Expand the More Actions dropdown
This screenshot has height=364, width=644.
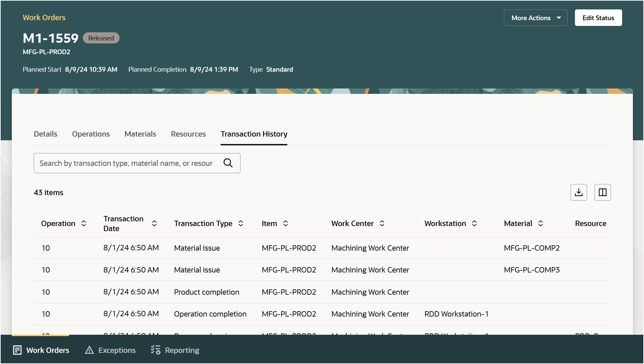536,18
